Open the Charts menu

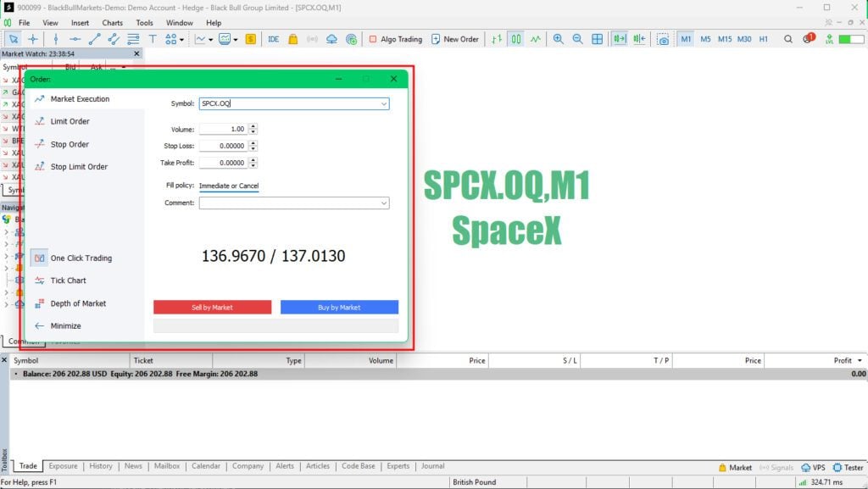click(x=113, y=23)
